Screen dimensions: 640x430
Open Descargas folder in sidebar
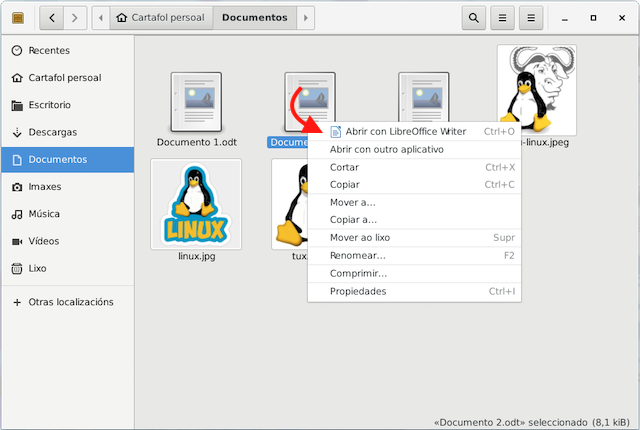pos(52,132)
